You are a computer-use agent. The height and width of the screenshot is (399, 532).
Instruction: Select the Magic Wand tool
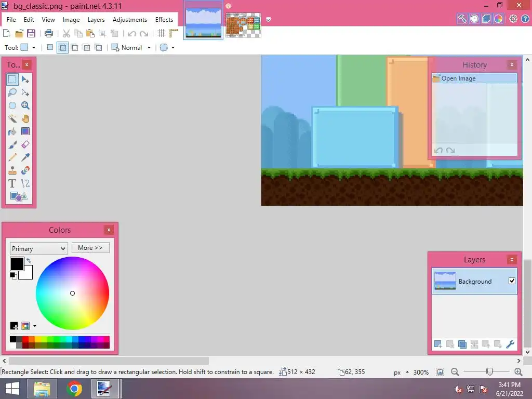click(x=12, y=118)
